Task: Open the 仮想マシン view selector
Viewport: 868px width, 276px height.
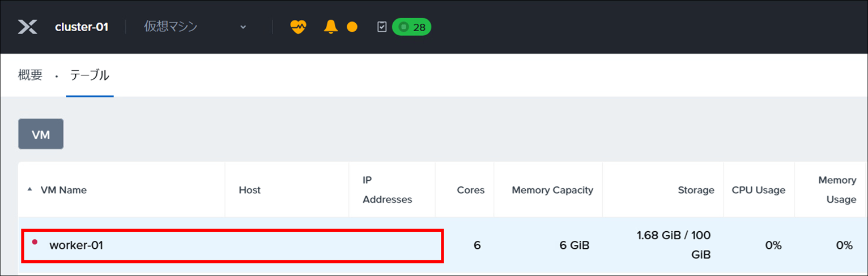Action: (171, 27)
